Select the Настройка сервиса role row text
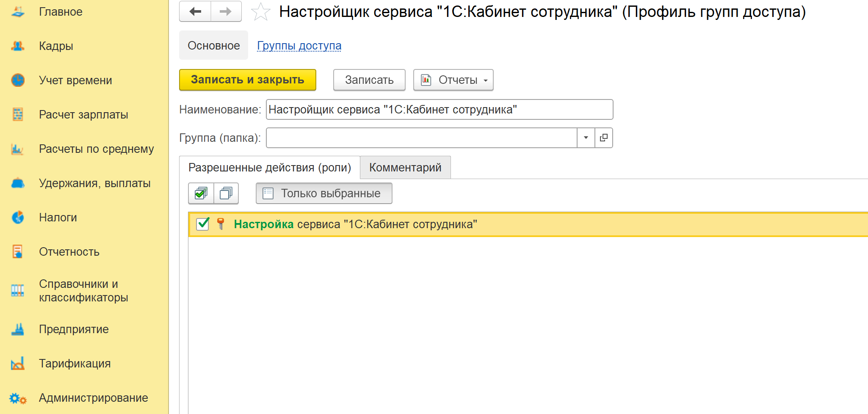868x414 pixels. (355, 224)
